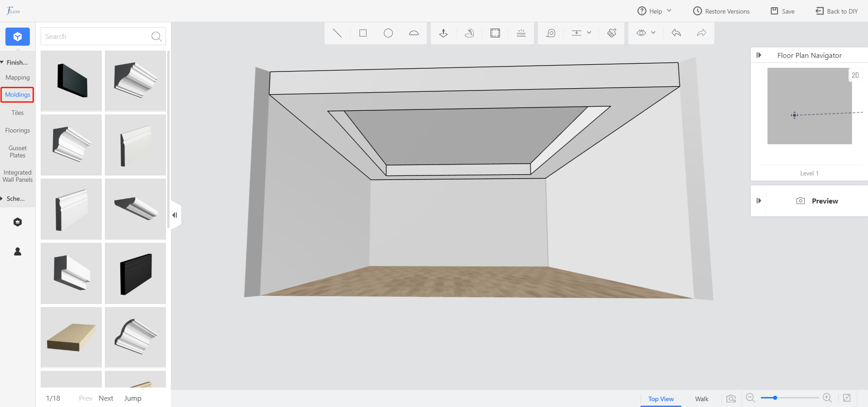Collapse the Preview panel
Viewport: 868px width, 407px height.
point(759,201)
